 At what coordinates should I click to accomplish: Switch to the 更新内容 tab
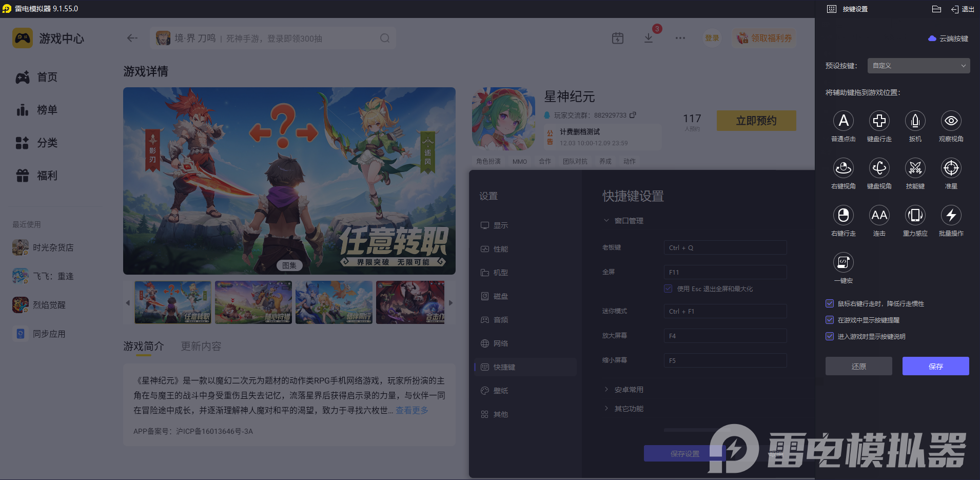click(x=201, y=346)
